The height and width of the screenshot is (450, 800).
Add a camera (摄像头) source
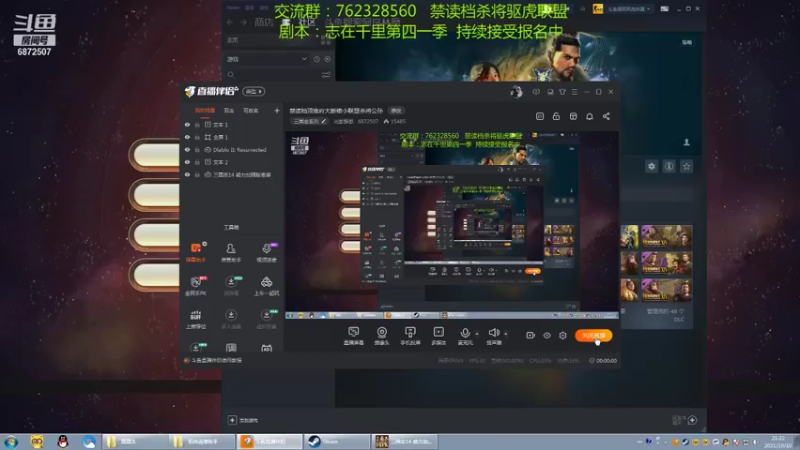[x=382, y=336]
